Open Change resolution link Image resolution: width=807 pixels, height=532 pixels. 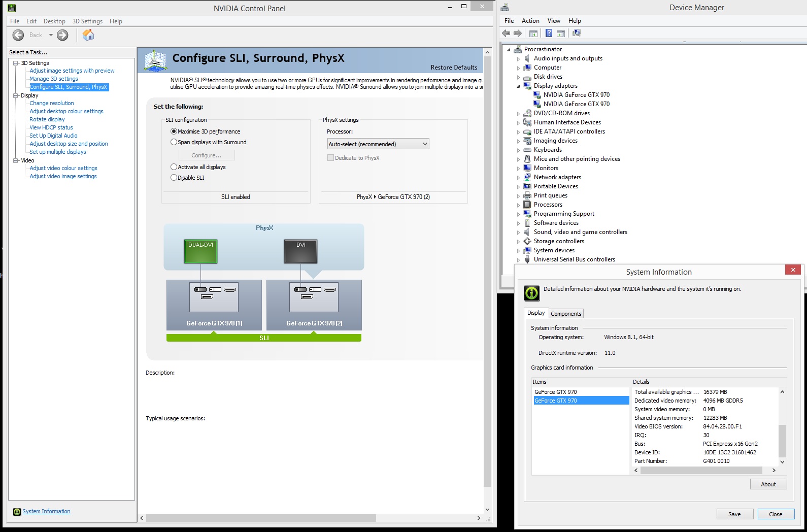coord(52,103)
